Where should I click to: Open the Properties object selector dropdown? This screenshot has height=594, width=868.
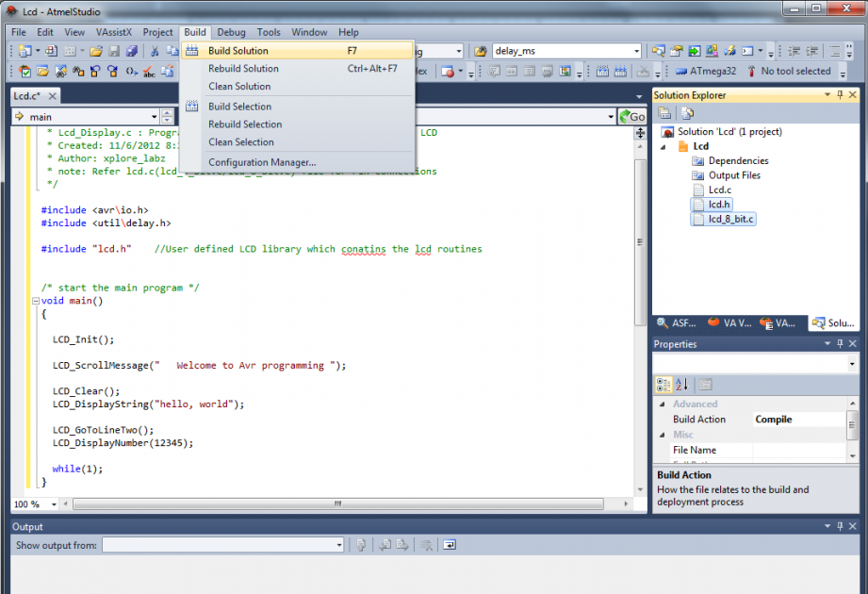click(851, 364)
